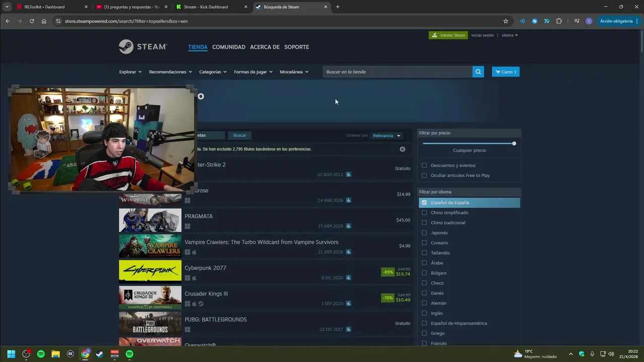The width and height of the screenshot is (644, 362).
Task: Check the Chino simplificado language filter
Action: tap(424, 213)
